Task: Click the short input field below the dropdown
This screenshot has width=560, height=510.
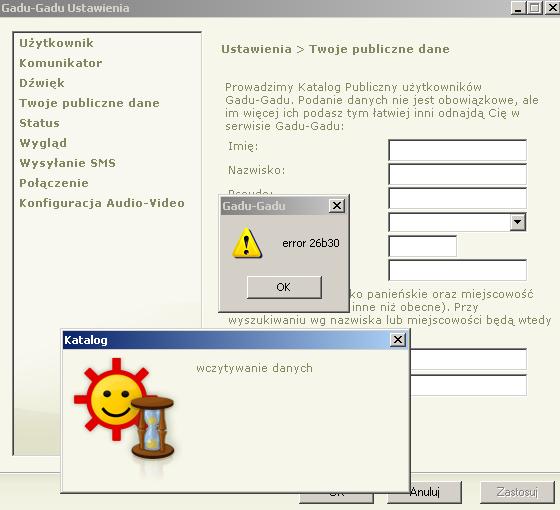Action: [422, 246]
